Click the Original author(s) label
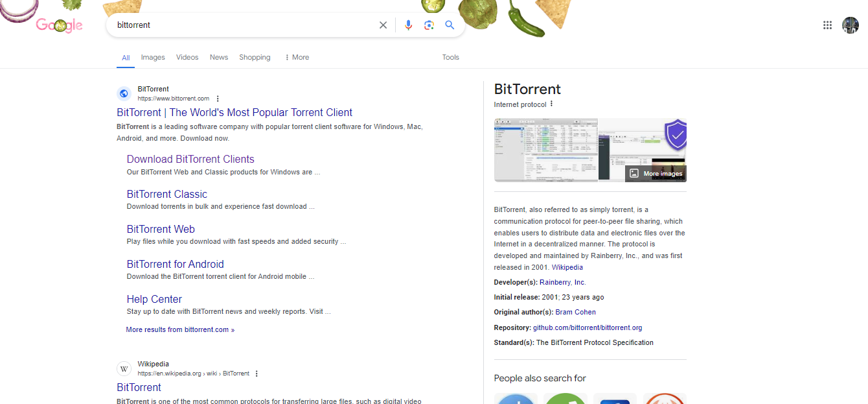Image resolution: width=868 pixels, height=404 pixels. pyautogui.click(x=523, y=312)
